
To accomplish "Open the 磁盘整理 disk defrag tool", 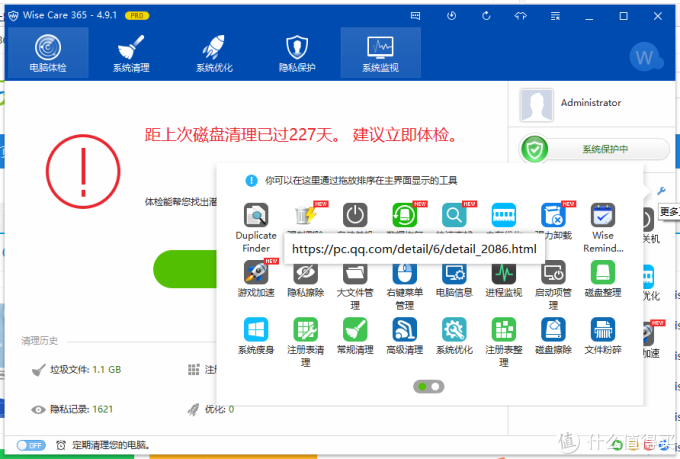I will click(603, 279).
